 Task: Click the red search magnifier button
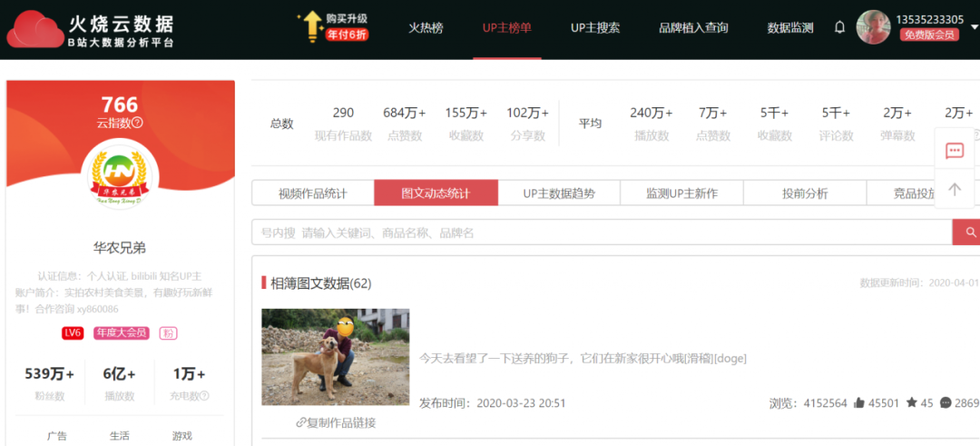pyautogui.click(x=969, y=233)
